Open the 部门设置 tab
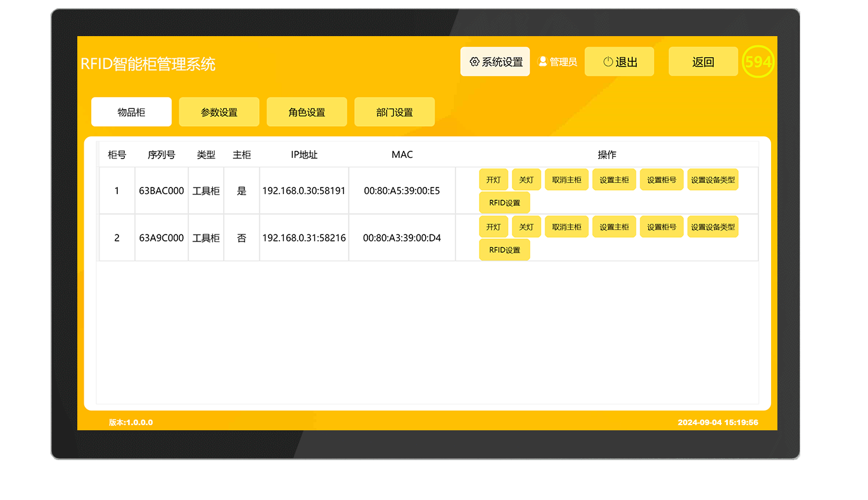The image size is (868, 500). click(394, 112)
